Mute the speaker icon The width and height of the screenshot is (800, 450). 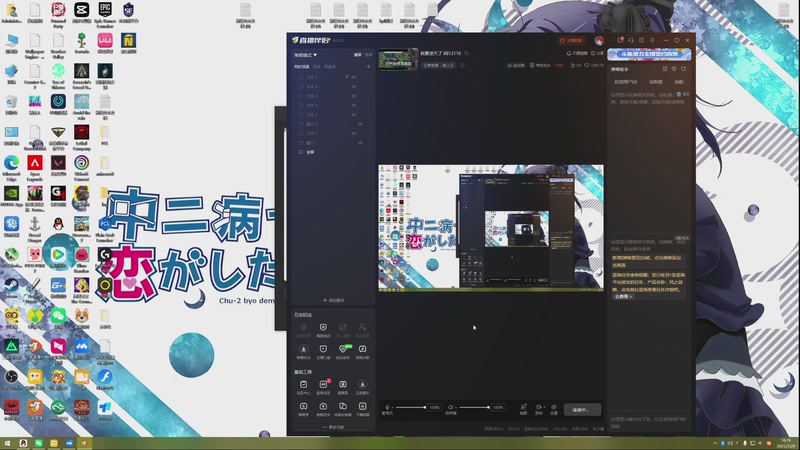click(x=451, y=407)
